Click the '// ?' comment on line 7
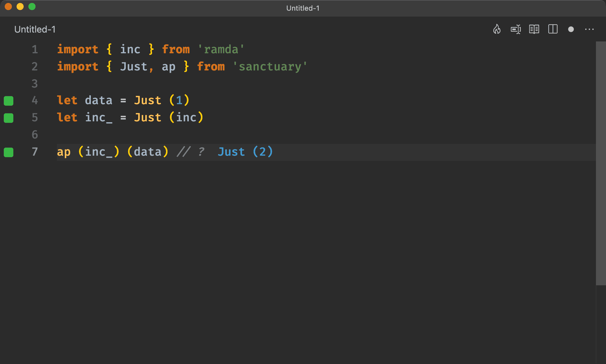The width and height of the screenshot is (606, 364). point(191,152)
